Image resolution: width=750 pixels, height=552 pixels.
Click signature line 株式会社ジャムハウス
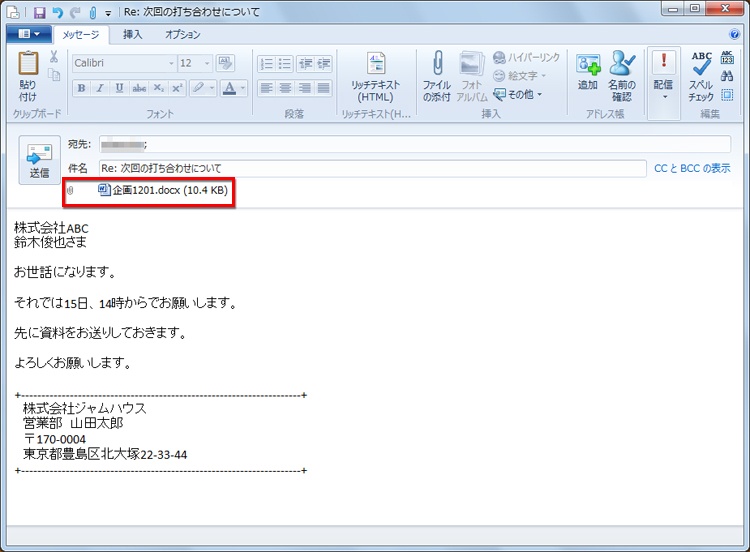click(85, 408)
